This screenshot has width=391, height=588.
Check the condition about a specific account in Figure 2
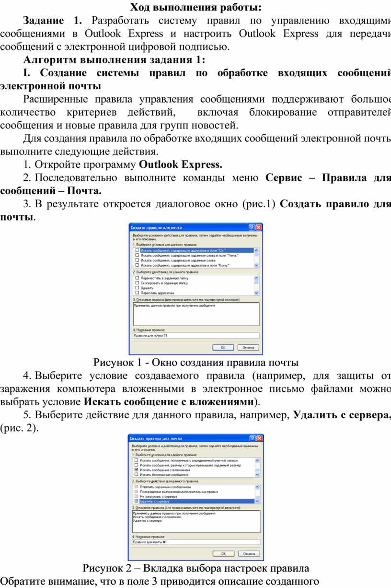pyautogui.click(x=137, y=460)
